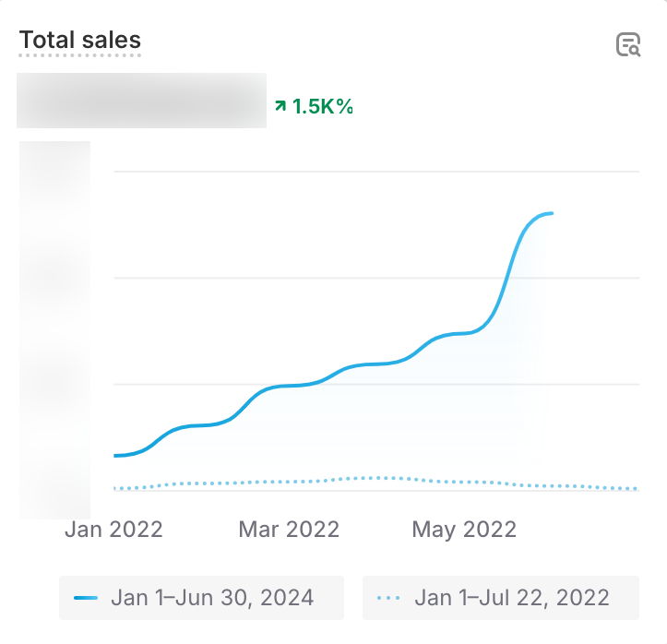
Task: Click the solid blue line legend marker
Action: click(x=86, y=598)
